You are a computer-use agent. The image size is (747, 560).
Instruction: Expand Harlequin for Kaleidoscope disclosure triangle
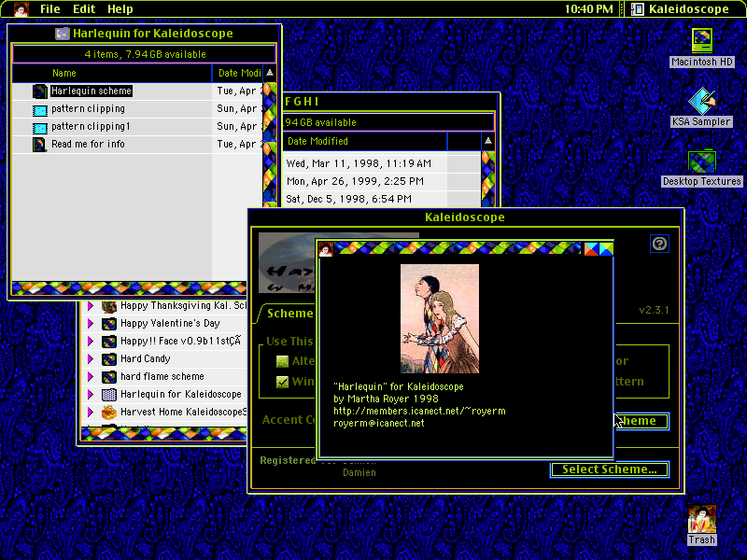[x=90, y=395]
